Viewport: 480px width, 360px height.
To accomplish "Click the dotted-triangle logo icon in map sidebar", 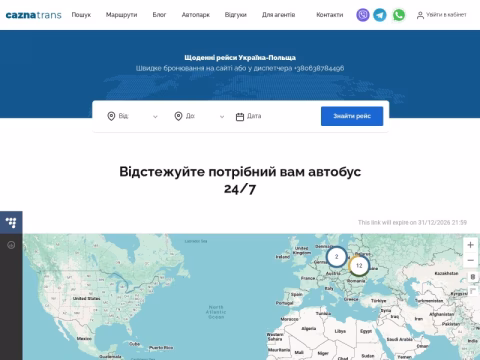I will click(11, 222).
